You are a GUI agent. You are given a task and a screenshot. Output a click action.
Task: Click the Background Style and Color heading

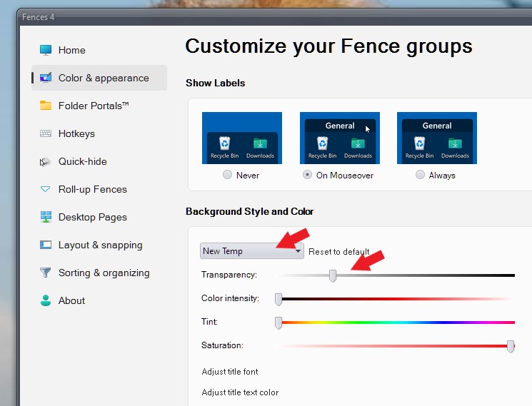tap(250, 211)
